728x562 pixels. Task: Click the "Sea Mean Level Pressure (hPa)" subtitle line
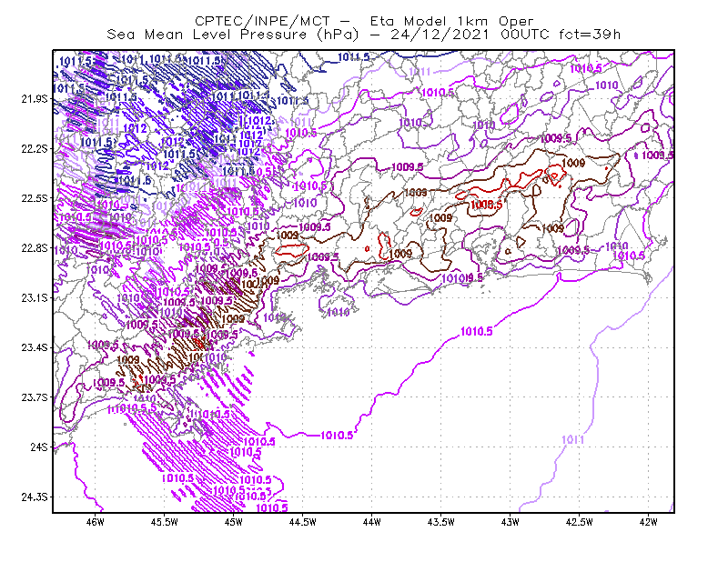[363, 35]
